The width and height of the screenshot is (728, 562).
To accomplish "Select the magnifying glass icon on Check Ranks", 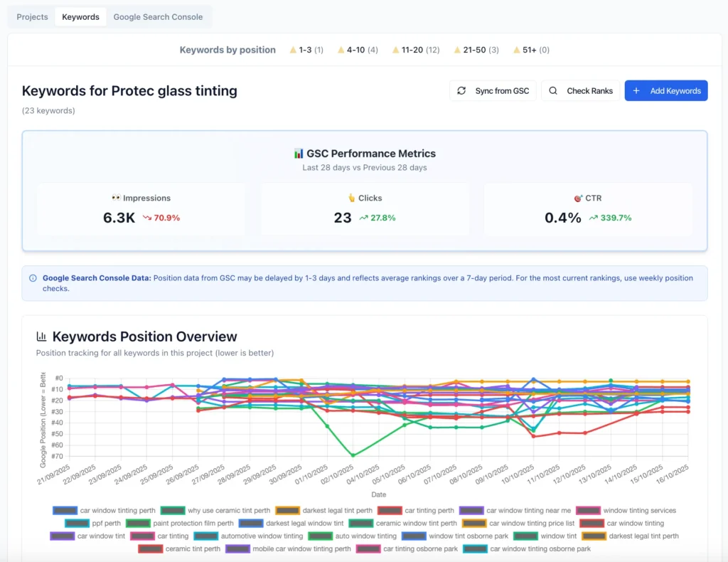I will tap(552, 90).
